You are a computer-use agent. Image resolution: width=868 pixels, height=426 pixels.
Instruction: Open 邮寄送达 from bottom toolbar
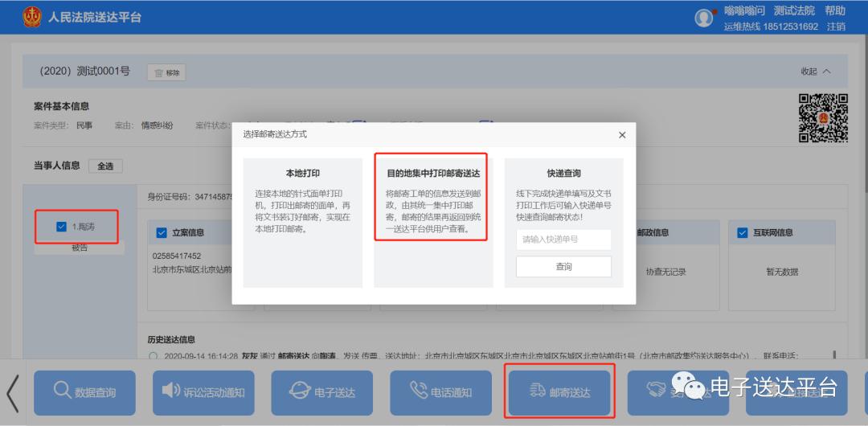coord(559,393)
